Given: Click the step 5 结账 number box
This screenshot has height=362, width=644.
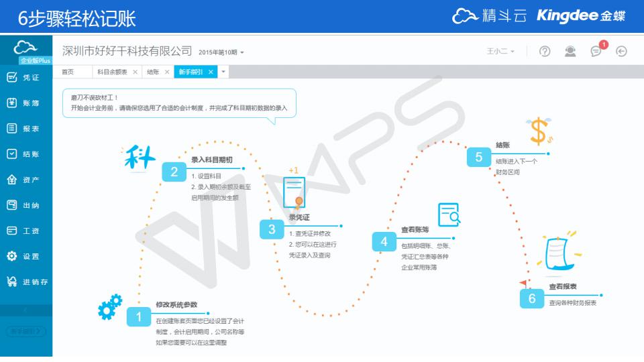Looking at the screenshot, I should [479, 157].
